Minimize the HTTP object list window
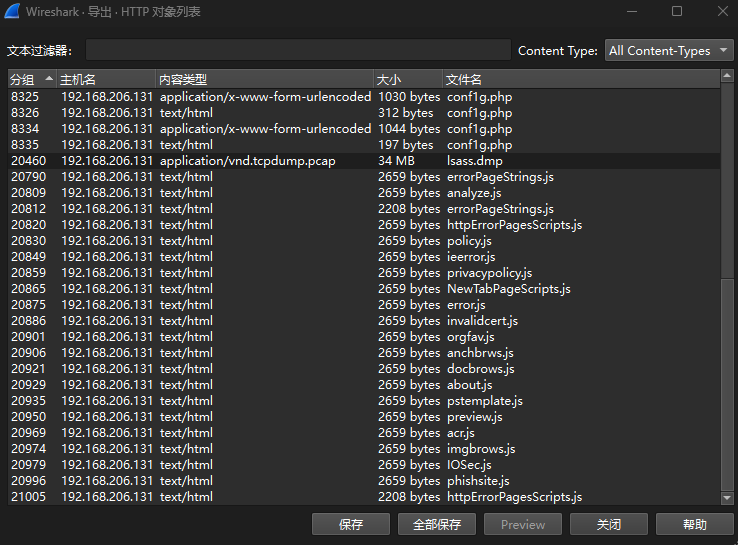 click(x=632, y=11)
